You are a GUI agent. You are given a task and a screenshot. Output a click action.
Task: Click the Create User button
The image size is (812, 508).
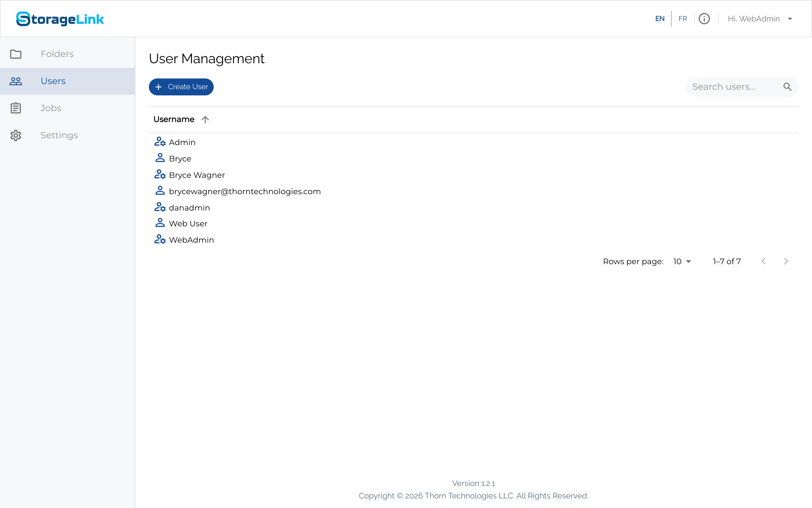click(181, 87)
